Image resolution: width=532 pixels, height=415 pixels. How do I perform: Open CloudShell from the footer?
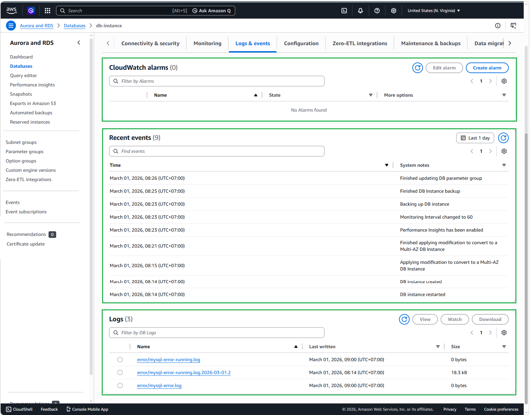pos(19,409)
